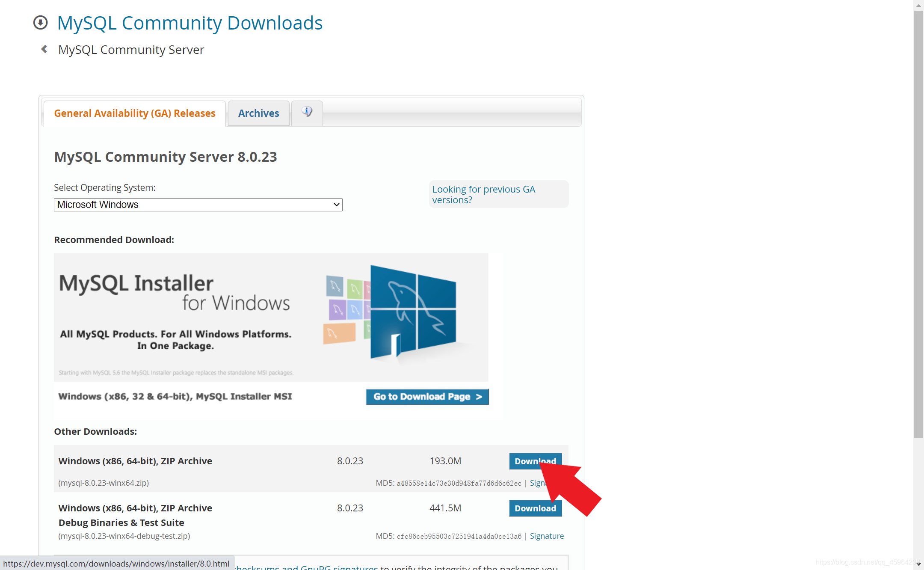Click the MD5 hash a48558e14c73e30d948fa77d6d6c62ec
924x570 pixels.
pyautogui.click(x=459, y=483)
